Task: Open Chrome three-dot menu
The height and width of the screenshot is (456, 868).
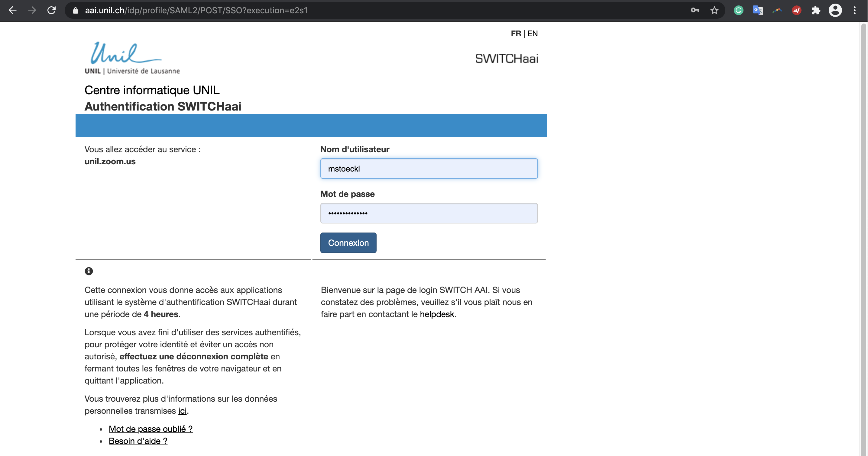Action: (x=854, y=11)
